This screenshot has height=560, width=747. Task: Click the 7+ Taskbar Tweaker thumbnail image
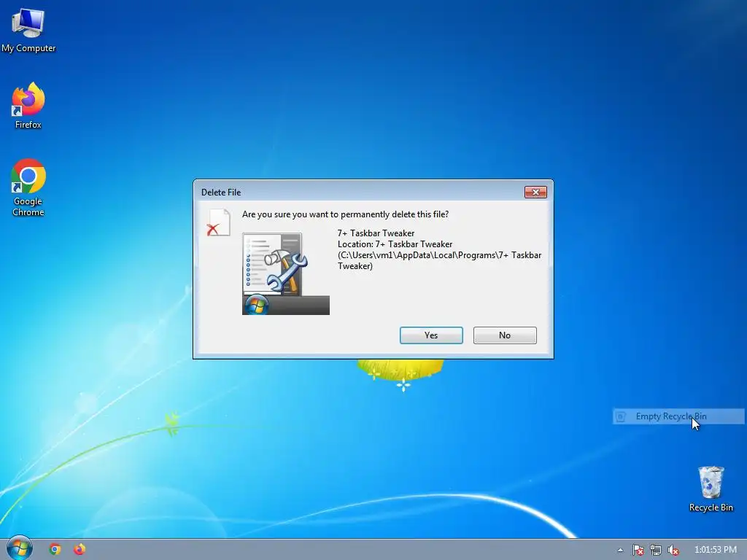pos(286,274)
